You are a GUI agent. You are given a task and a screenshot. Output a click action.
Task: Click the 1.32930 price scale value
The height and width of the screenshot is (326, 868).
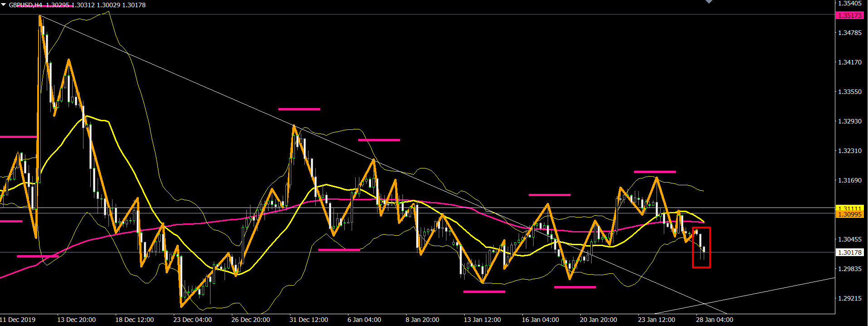pyautogui.click(x=850, y=121)
